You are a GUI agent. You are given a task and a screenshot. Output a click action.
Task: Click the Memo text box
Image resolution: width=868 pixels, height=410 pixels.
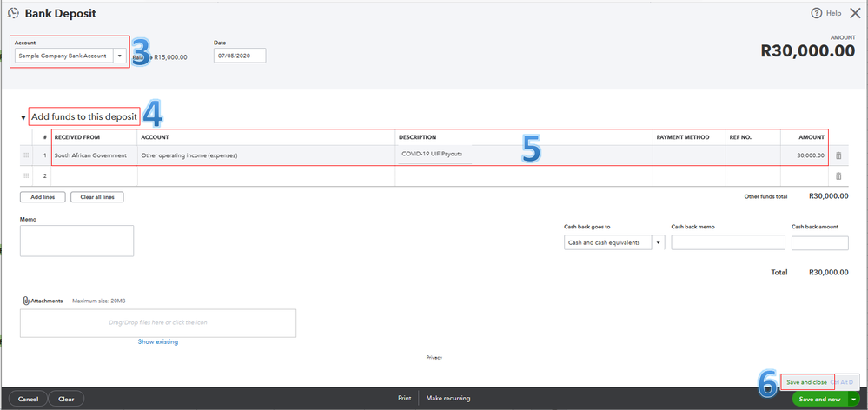tap(76, 241)
